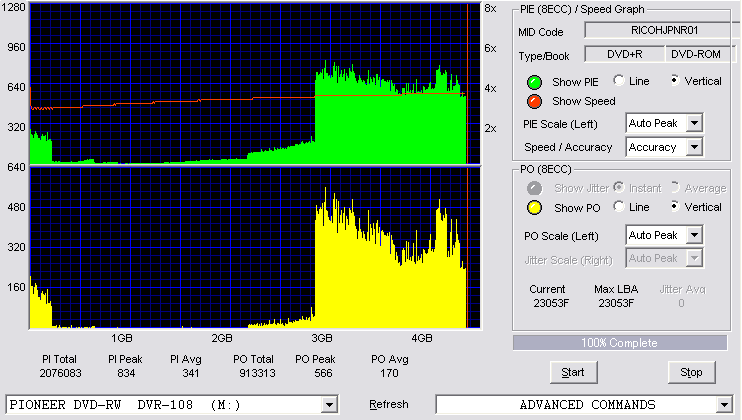
Task: Click the Jitter Avg value 0
Action: [681, 303]
